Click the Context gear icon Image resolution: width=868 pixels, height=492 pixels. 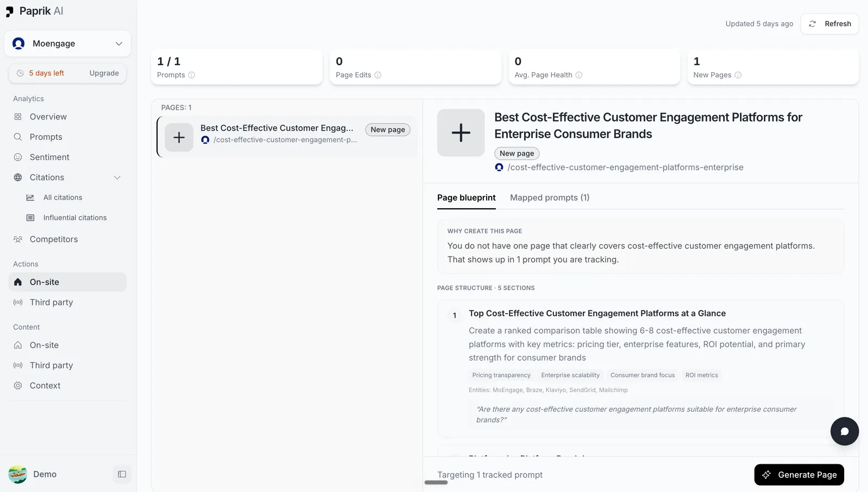coord(18,386)
